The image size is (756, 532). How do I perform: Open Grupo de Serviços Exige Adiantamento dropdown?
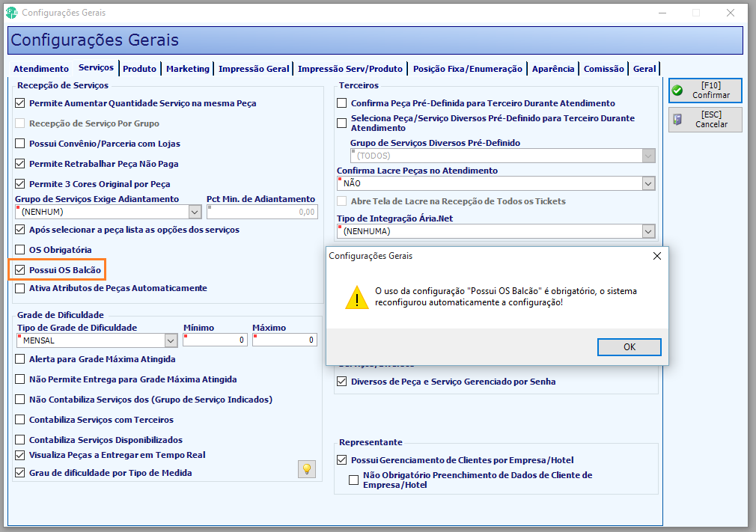(195, 212)
